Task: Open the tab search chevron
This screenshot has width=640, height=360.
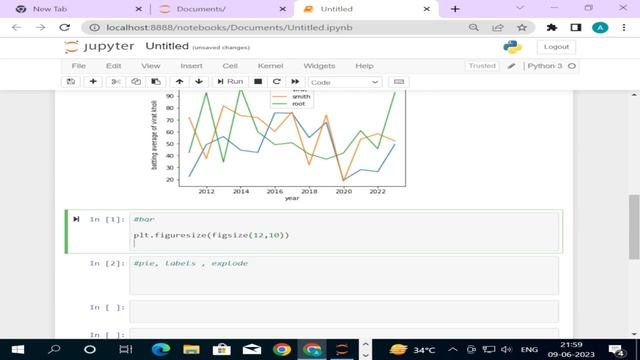Action: point(520,8)
